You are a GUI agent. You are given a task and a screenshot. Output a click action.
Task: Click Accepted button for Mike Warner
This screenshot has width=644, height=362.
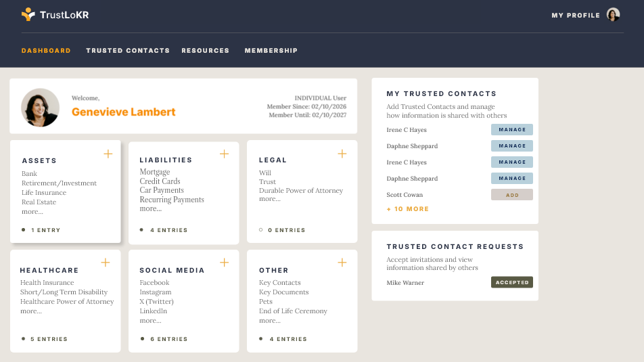pos(511,282)
